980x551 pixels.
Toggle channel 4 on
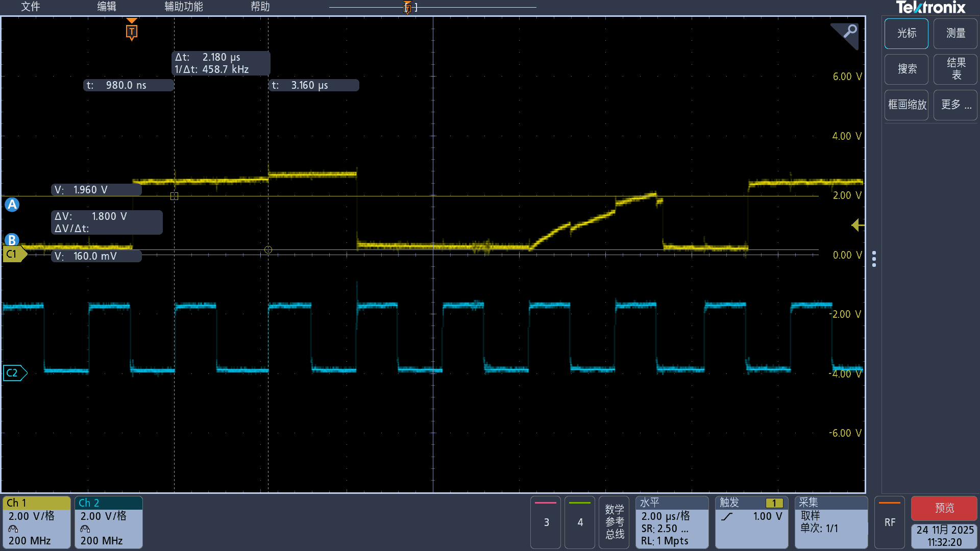tap(580, 521)
